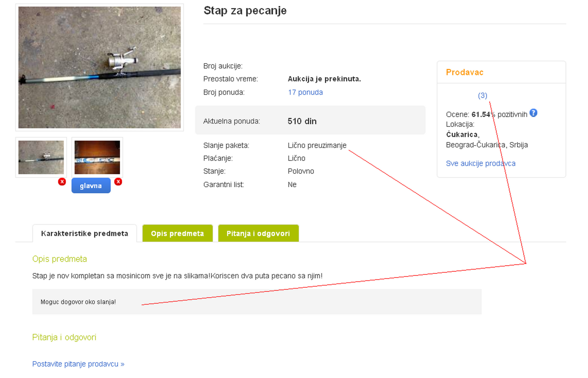Show 'Sve aukcije prodavca' listings
The image size is (588, 378).
(x=480, y=163)
